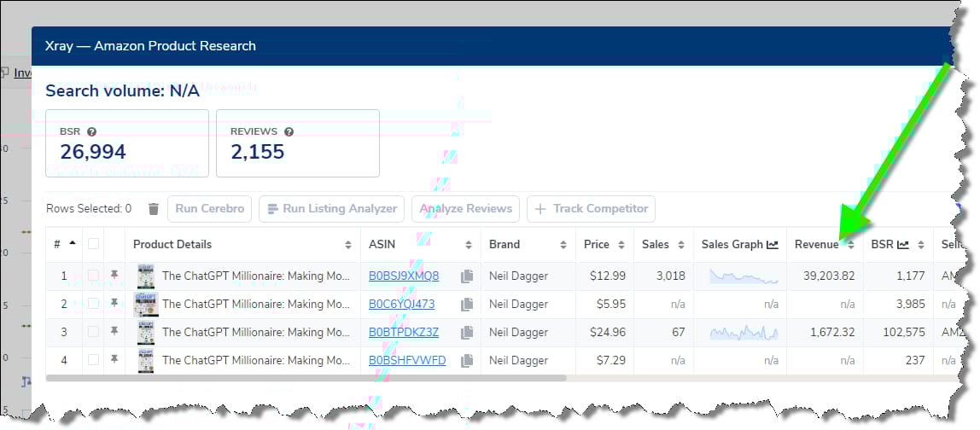Pin row 4 with its pin icon

pyautogui.click(x=114, y=359)
